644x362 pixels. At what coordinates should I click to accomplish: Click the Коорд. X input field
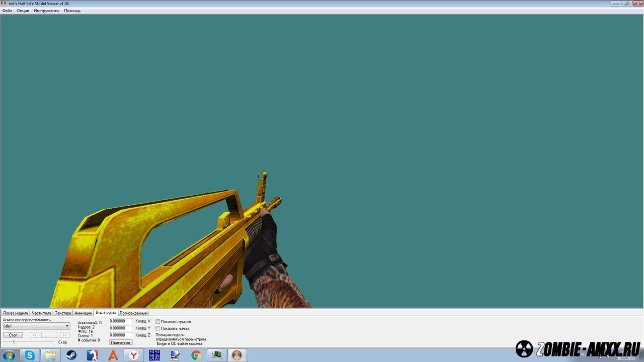(x=121, y=321)
